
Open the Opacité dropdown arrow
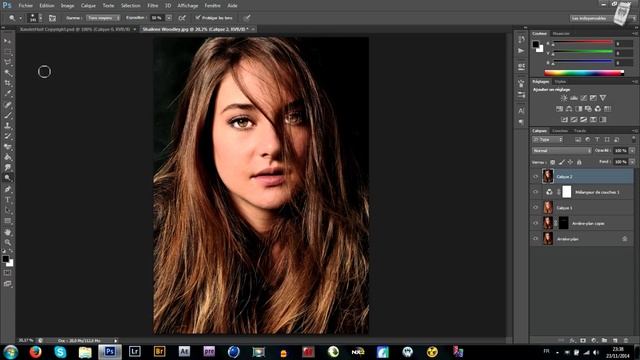tap(632, 151)
